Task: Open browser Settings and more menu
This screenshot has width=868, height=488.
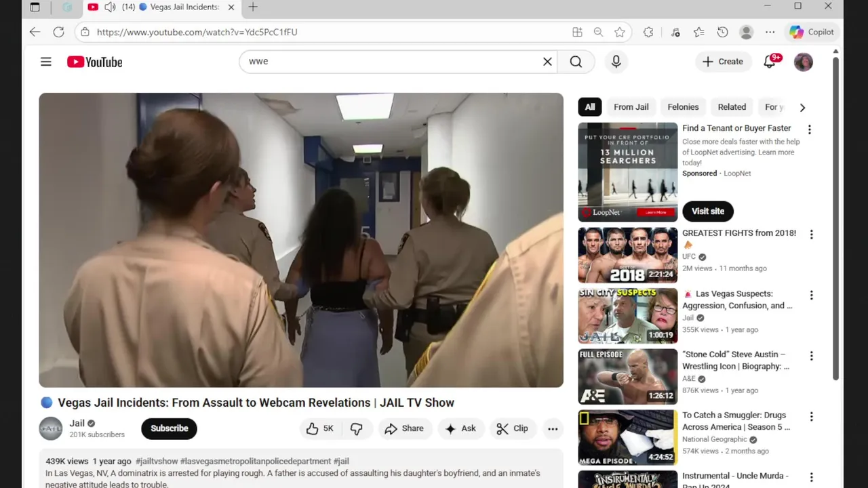Action: pyautogui.click(x=770, y=32)
